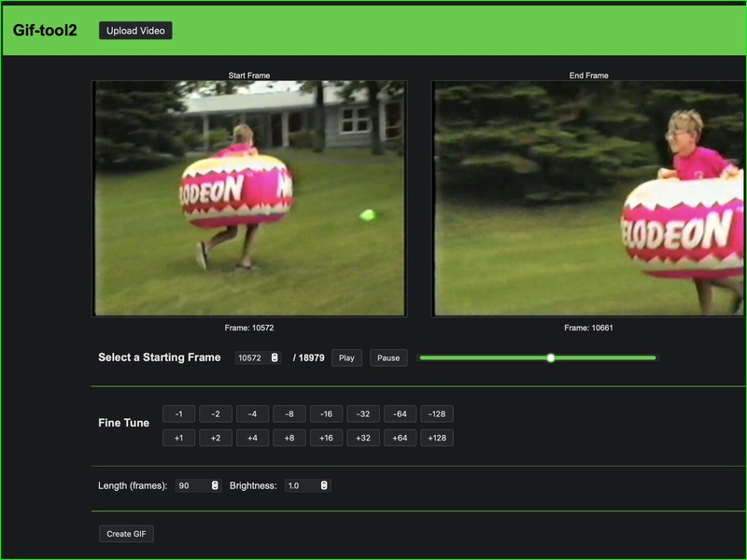747x560 pixels.
Task: Click the 'Frame: 10661' label
Action: tap(589, 328)
